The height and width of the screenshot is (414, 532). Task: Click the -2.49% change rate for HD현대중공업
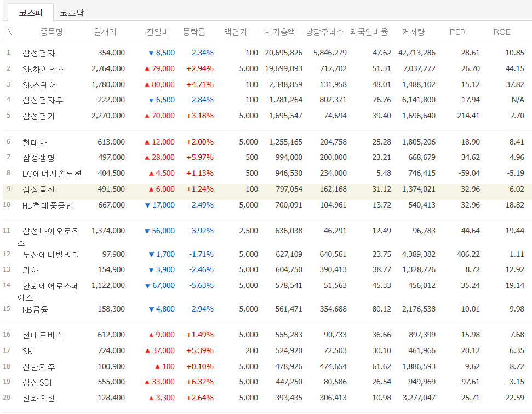pos(201,205)
